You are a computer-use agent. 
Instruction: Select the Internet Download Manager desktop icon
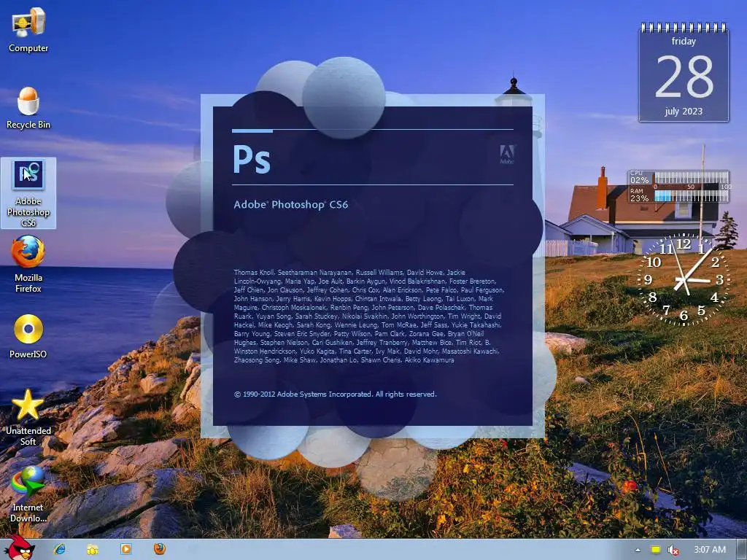click(28, 495)
